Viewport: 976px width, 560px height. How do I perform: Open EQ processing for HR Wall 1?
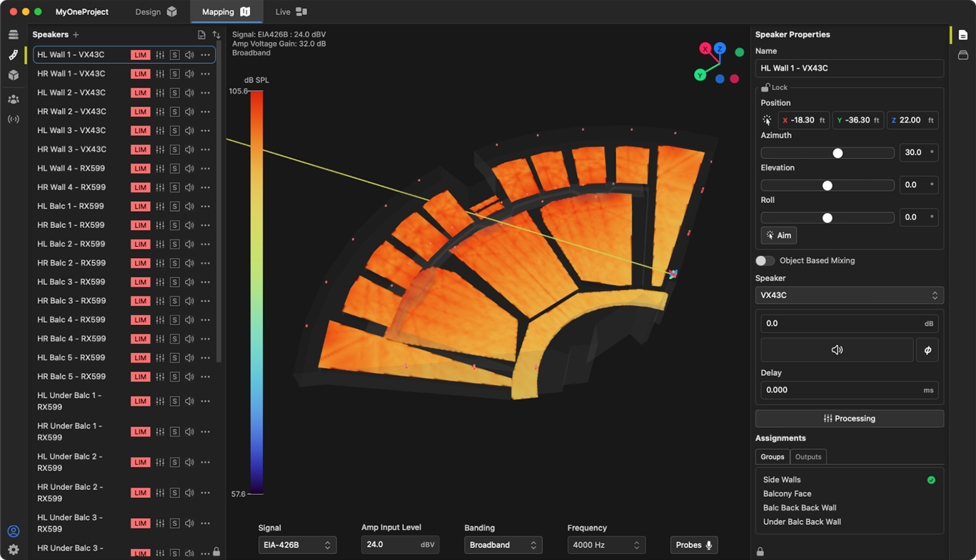tap(160, 74)
